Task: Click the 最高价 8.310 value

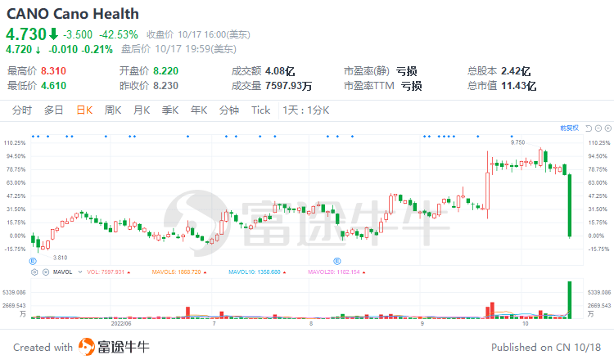Action: (54, 71)
